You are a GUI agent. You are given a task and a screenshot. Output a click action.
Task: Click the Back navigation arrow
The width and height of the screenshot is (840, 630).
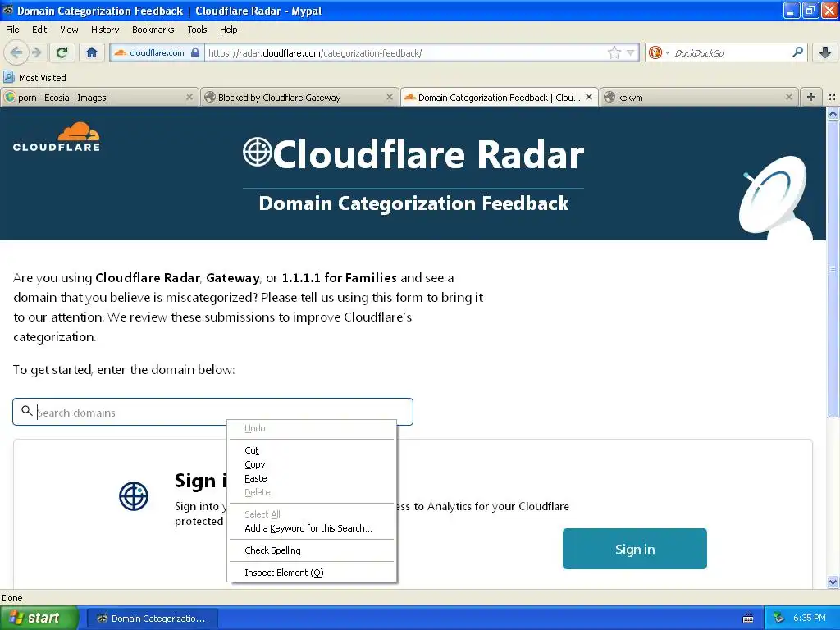coord(16,52)
